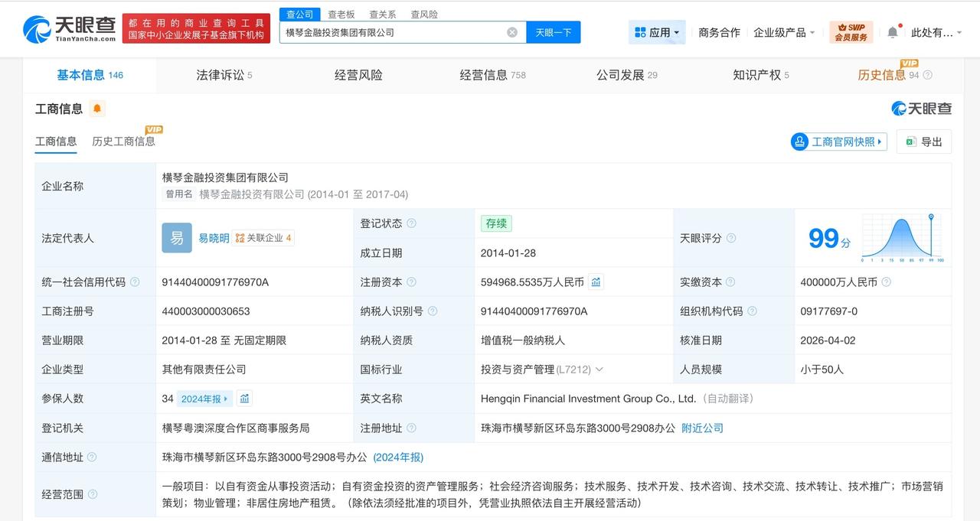Click the alert bell next to 工商信息 heading

(x=96, y=109)
